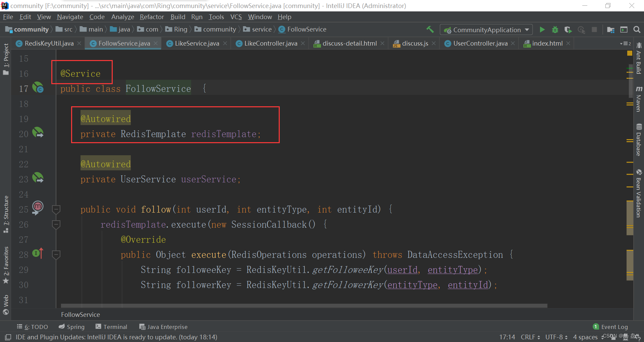Open CommunityApplication run configuration dropdown
Viewport: 644px width, 342px height.
pyautogui.click(x=486, y=30)
